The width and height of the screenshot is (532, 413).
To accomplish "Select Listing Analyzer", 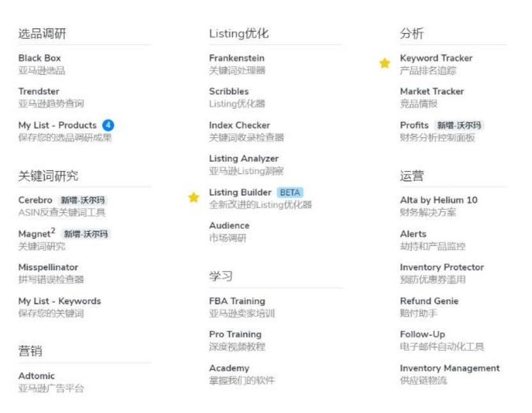I will pyautogui.click(x=243, y=159).
